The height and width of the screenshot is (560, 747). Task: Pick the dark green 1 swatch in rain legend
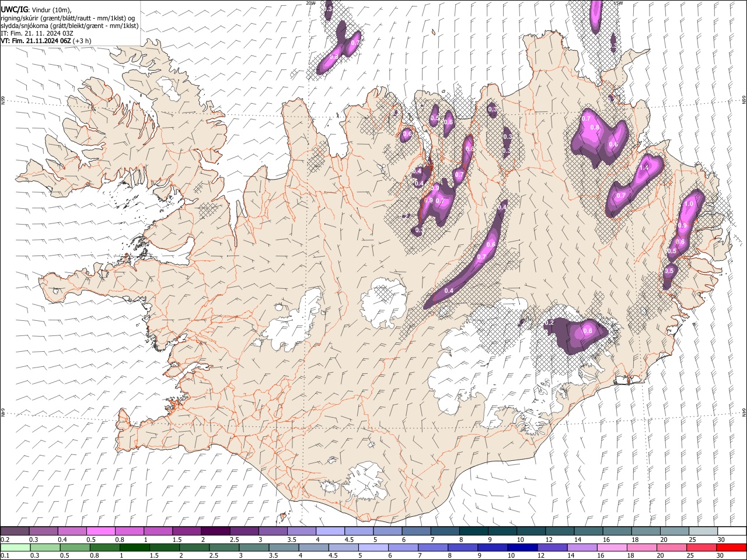tap(135, 547)
